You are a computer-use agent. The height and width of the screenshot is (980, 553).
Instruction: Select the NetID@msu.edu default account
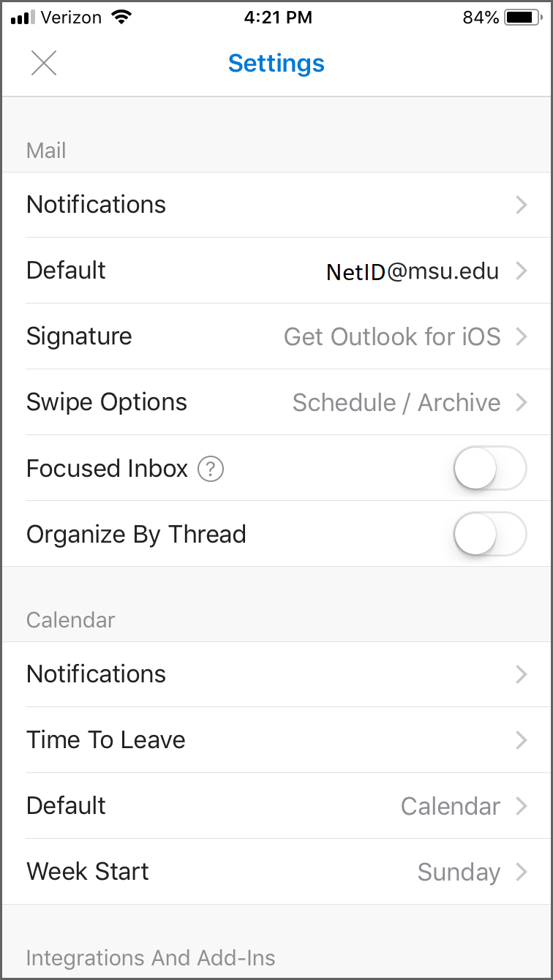pos(413,271)
